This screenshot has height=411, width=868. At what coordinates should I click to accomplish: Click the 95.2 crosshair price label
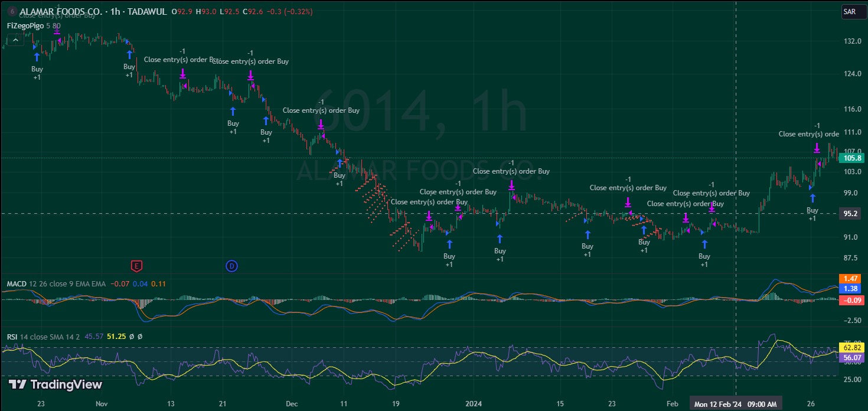(x=851, y=214)
